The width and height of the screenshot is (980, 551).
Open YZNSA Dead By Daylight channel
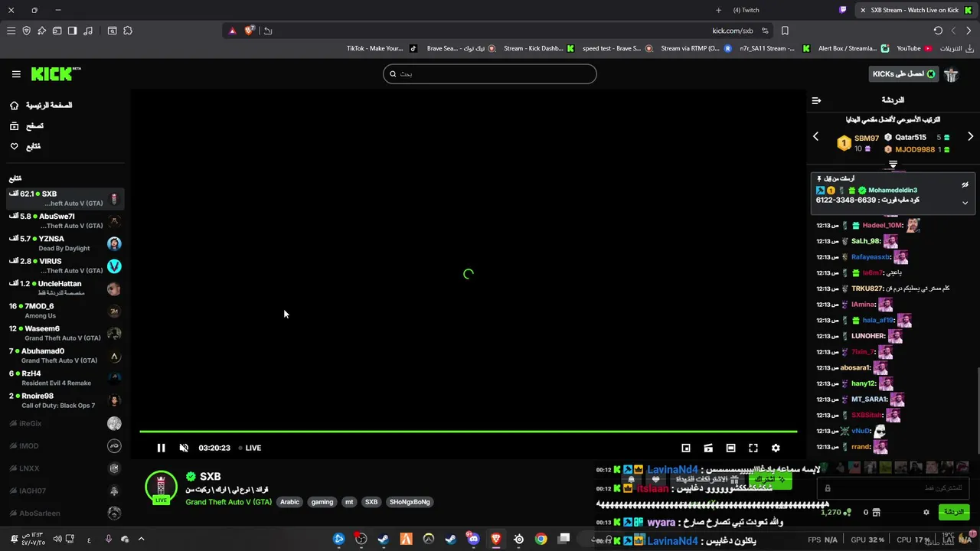tap(64, 243)
